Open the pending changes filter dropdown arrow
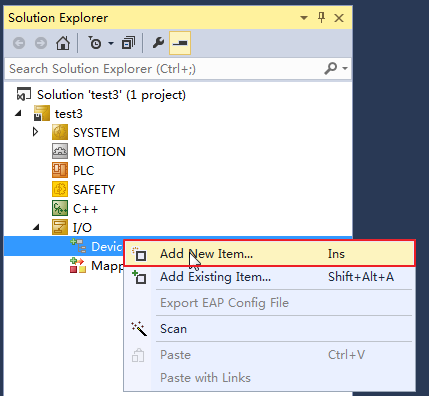This screenshot has width=429, height=396. (x=111, y=43)
